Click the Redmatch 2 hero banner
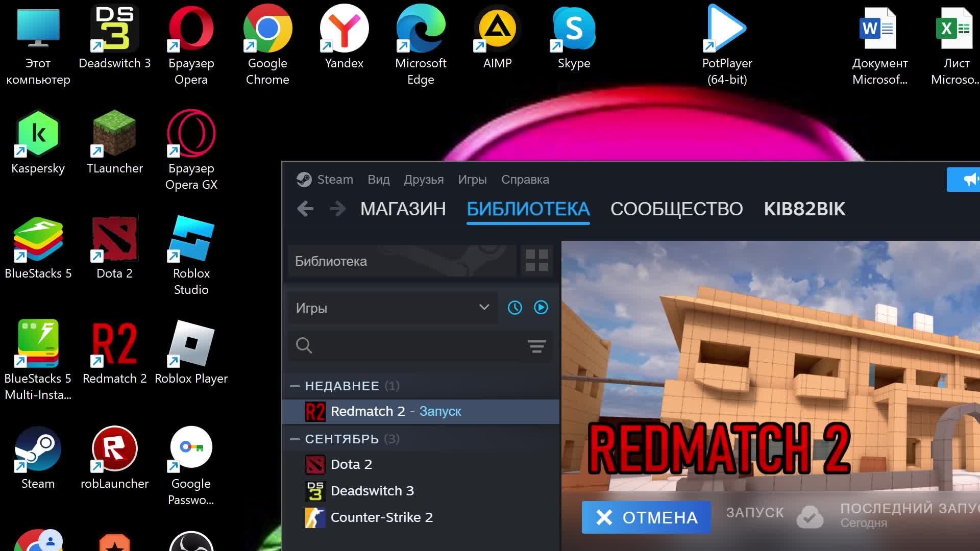This screenshot has width=980, height=551. click(771, 366)
